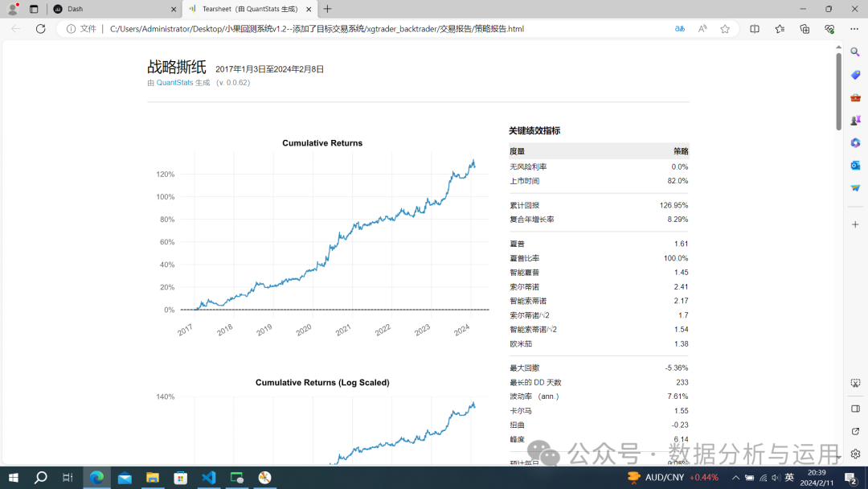Open the notification center
868x489 pixels.
click(x=851, y=478)
